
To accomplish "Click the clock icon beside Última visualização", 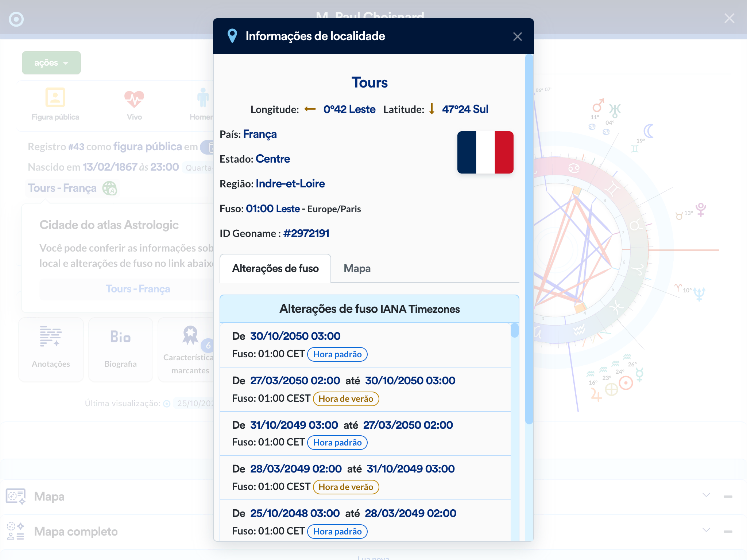I will [167, 404].
